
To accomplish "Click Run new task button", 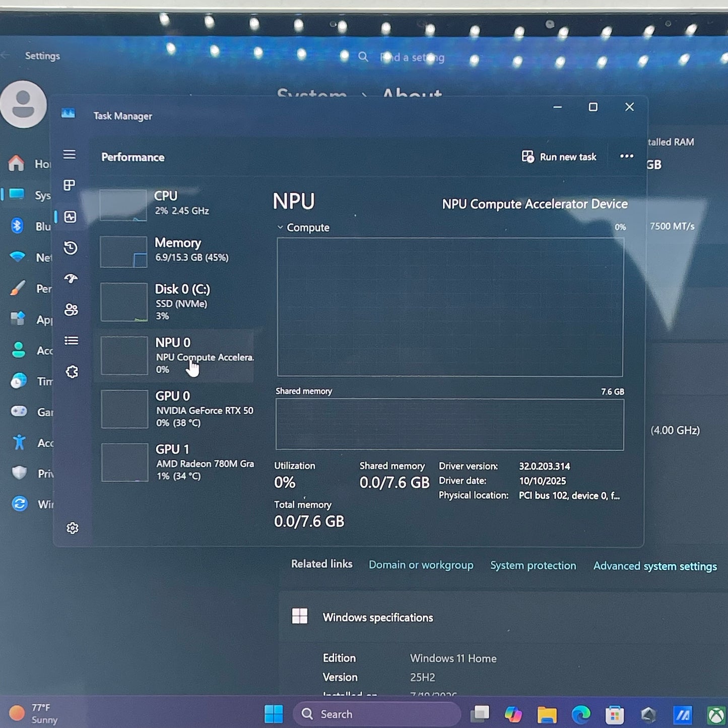I will click(559, 157).
